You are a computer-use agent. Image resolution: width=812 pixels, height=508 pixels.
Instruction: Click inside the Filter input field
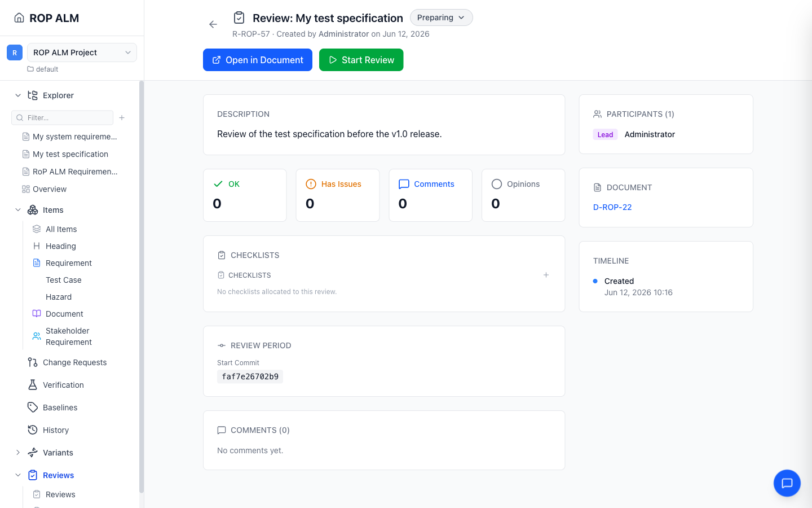pos(63,117)
